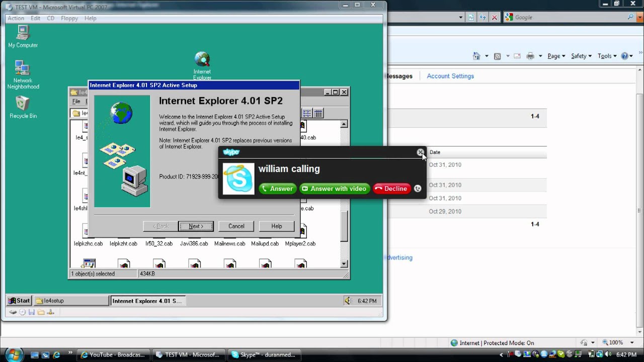Open Help in the Active Setup wizard
Image resolution: width=644 pixels, height=362 pixels.
click(277, 226)
